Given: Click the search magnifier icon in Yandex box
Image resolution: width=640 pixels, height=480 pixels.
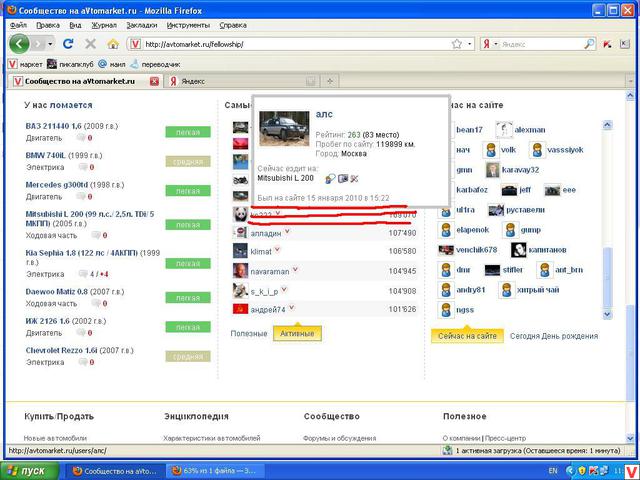Looking at the screenshot, I should [589, 44].
